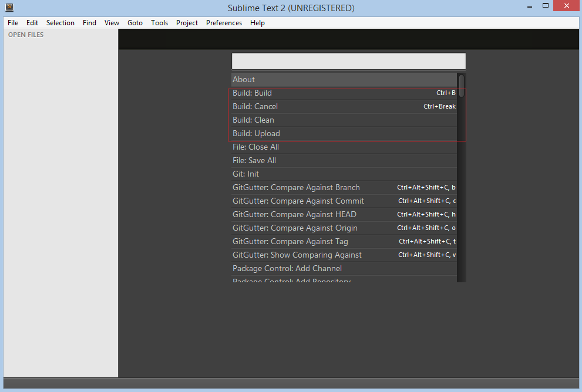Click the command palette scrollbar thumb
Screen dimensions: 582x392
coord(462,86)
